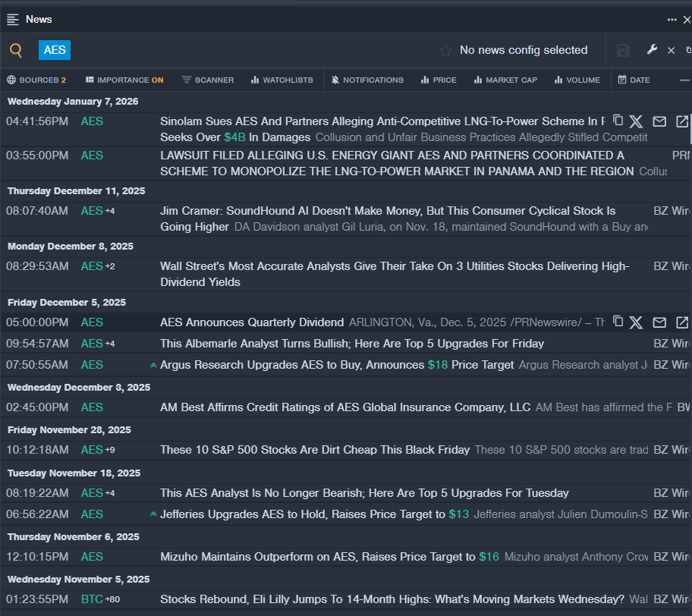
Task: Open the Sinolam story in external window
Action: [682, 121]
